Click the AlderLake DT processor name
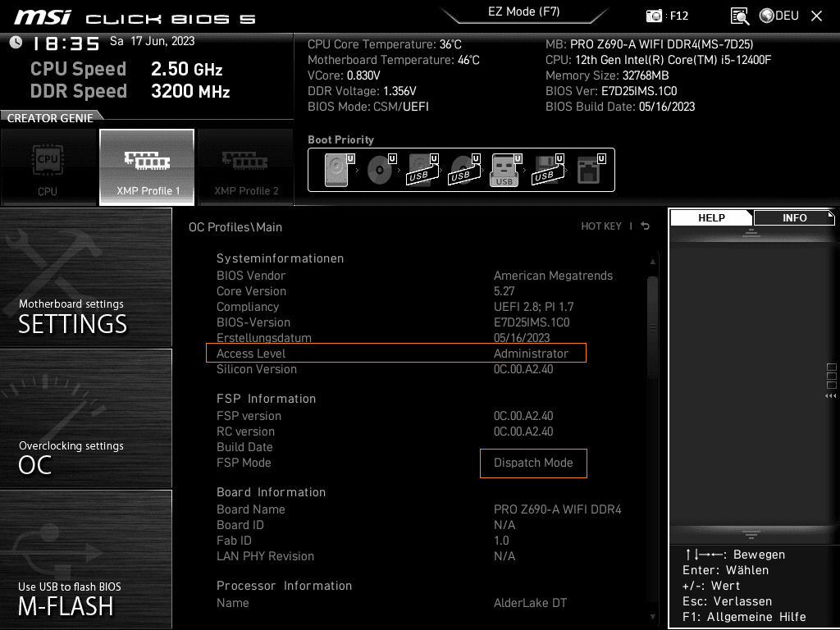This screenshot has width=840, height=630. point(530,603)
